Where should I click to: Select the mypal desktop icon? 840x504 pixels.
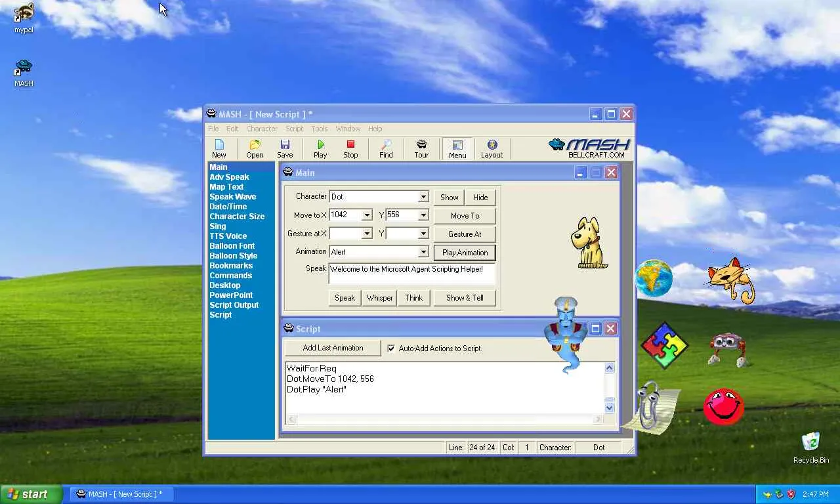pos(24,18)
